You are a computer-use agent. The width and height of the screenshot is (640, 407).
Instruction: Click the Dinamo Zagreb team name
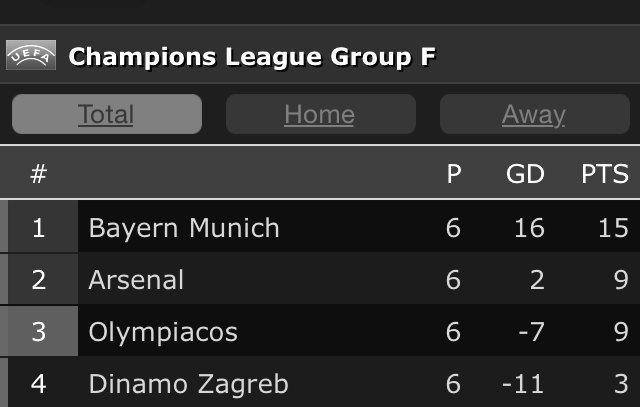[x=189, y=384]
